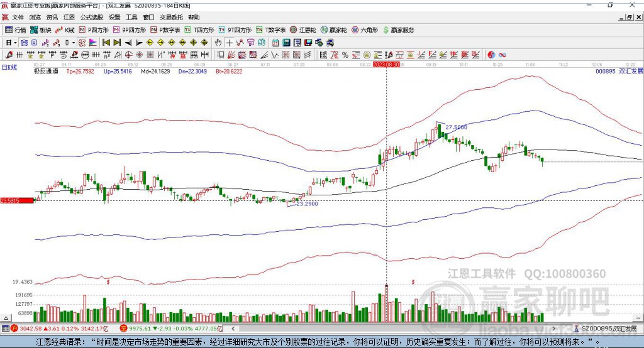Open the 窗口 menu
Screen dimensions: 644x348
point(148,17)
